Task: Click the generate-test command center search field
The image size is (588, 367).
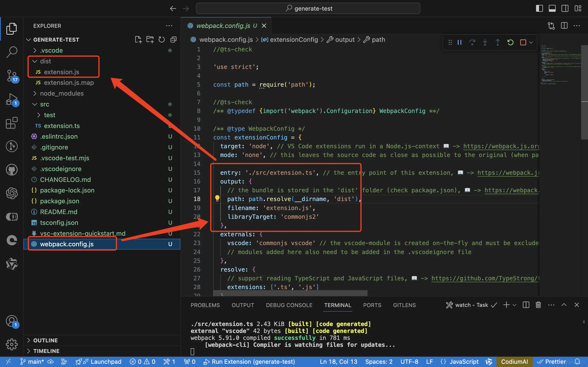Action: coord(308,9)
